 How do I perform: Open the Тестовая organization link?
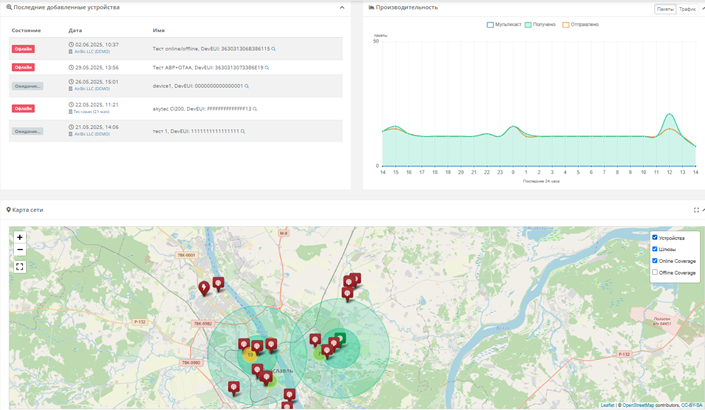pyautogui.click(x=90, y=112)
